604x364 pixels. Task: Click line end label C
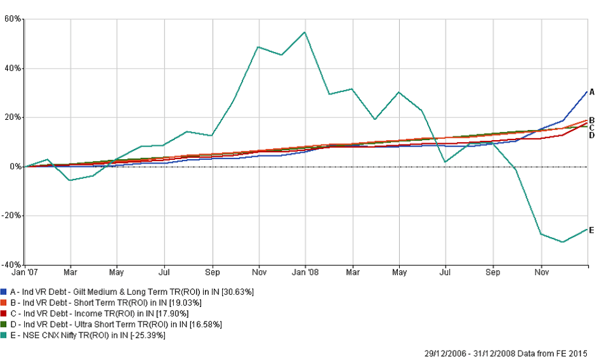592,127
